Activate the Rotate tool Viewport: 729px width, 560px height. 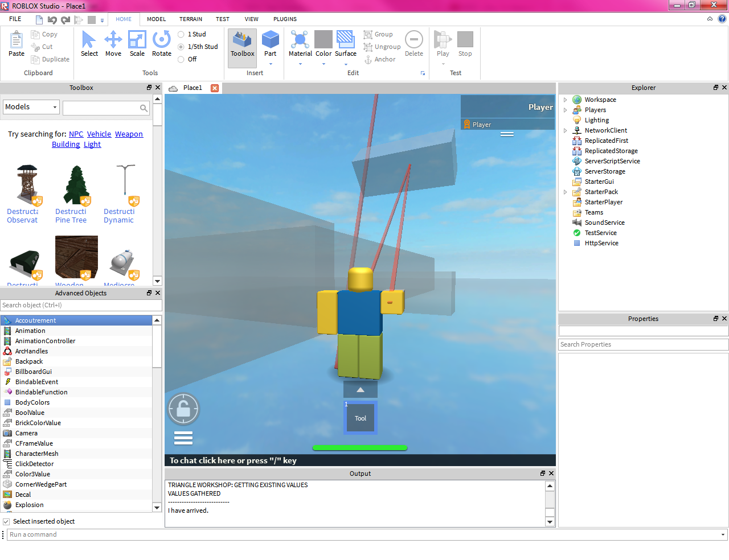click(x=162, y=44)
